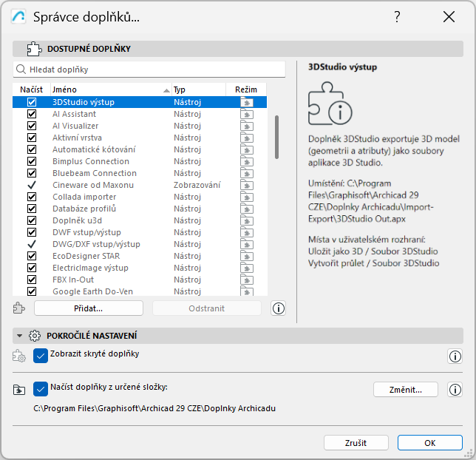This screenshot has height=460, width=476.
Task: Disable Načíst doplňky z určené složky
Action: [x=41, y=388]
